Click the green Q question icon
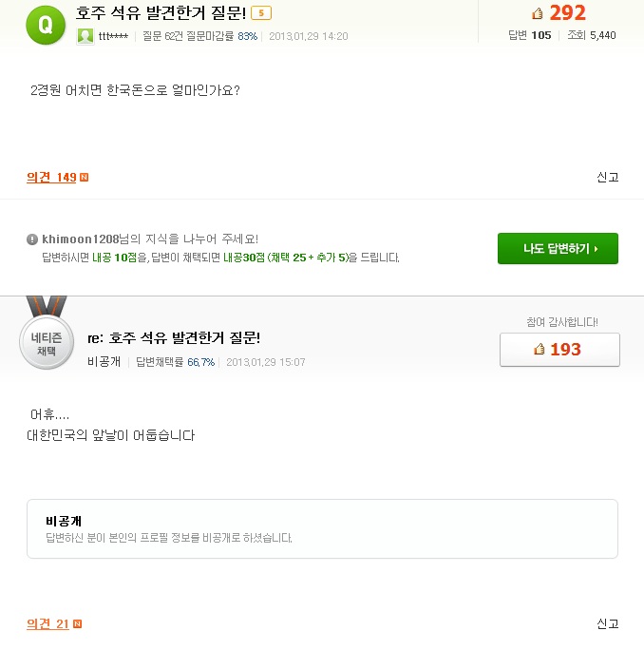 [46, 25]
